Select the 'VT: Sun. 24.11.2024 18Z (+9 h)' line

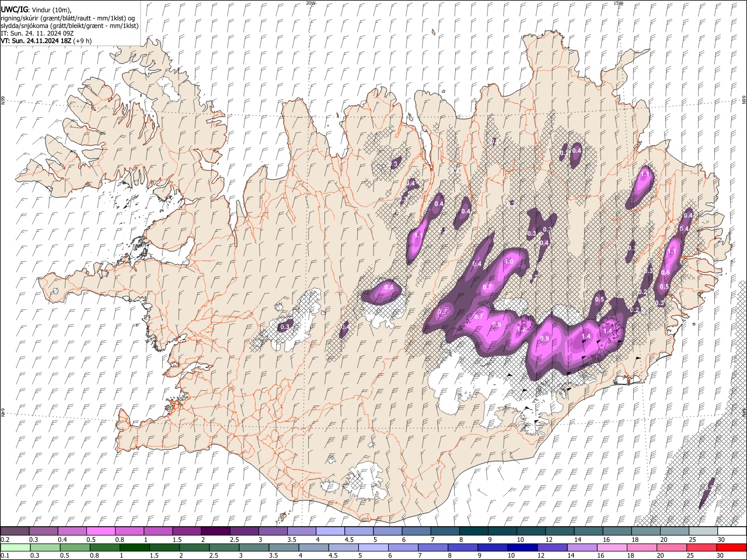click(46, 41)
